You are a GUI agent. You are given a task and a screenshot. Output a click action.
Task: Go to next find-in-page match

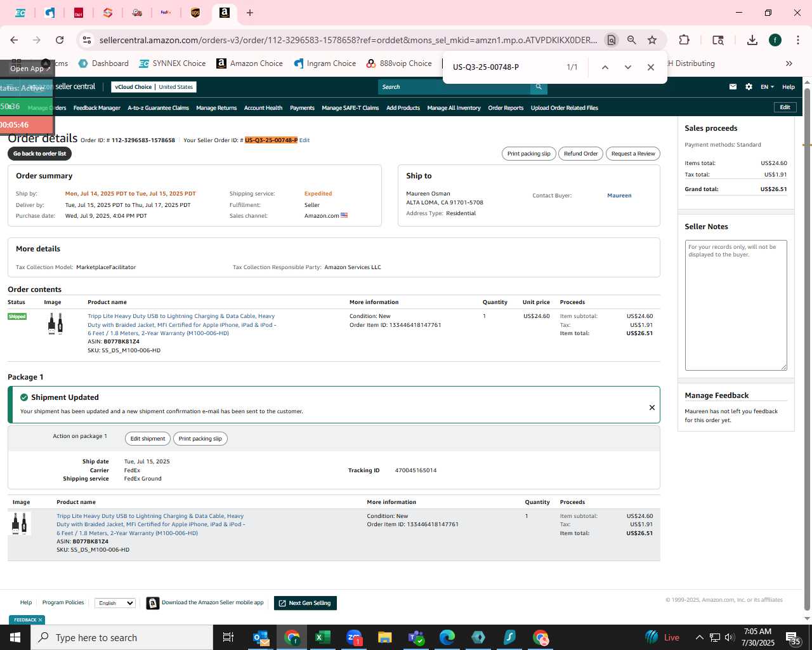pos(628,67)
